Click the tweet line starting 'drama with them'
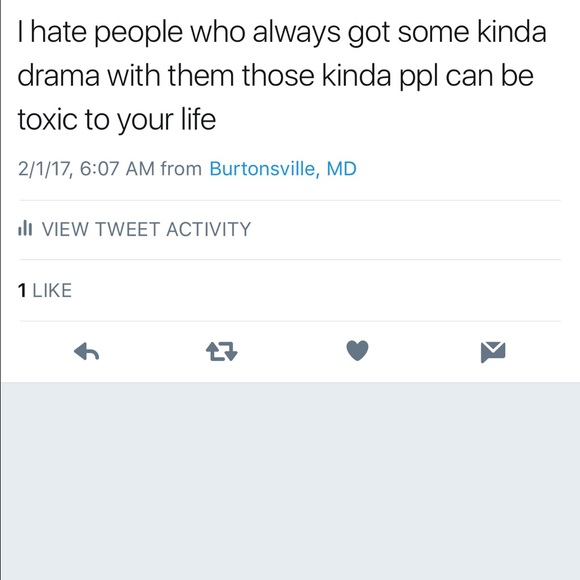 (x=276, y=77)
